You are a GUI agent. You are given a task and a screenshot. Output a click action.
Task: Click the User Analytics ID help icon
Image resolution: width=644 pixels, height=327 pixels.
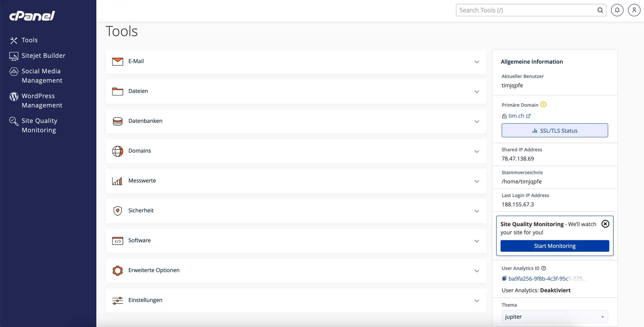(x=544, y=268)
